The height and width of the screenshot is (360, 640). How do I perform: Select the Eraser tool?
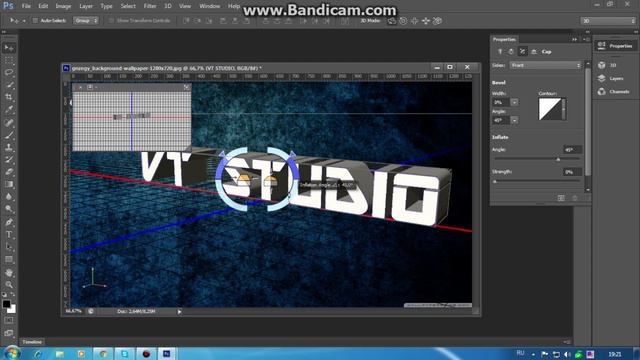(9, 172)
